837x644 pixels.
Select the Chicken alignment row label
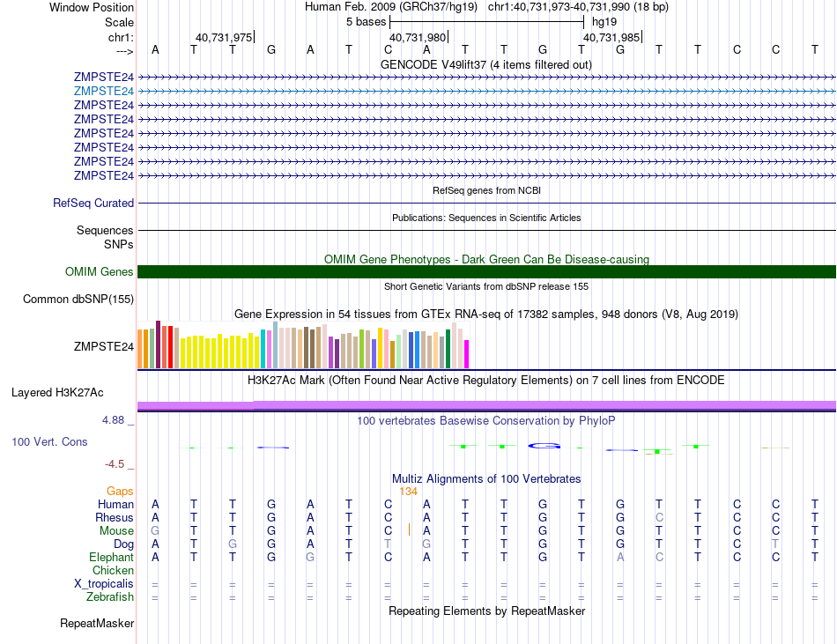(x=113, y=570)
